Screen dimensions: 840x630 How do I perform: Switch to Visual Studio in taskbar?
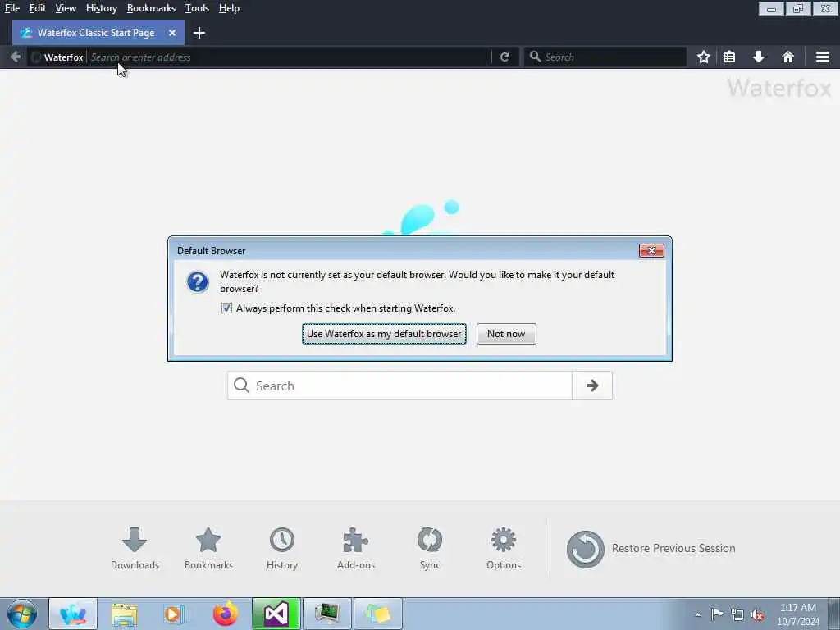click(x=276, y=614)
